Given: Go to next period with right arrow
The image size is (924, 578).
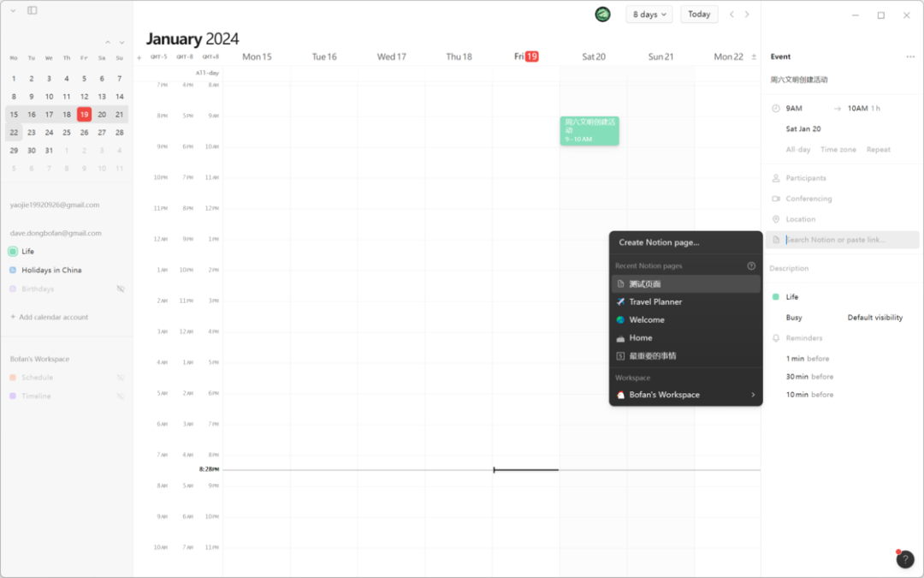Looking at the screenshot, I should click(x=747, y=15).
